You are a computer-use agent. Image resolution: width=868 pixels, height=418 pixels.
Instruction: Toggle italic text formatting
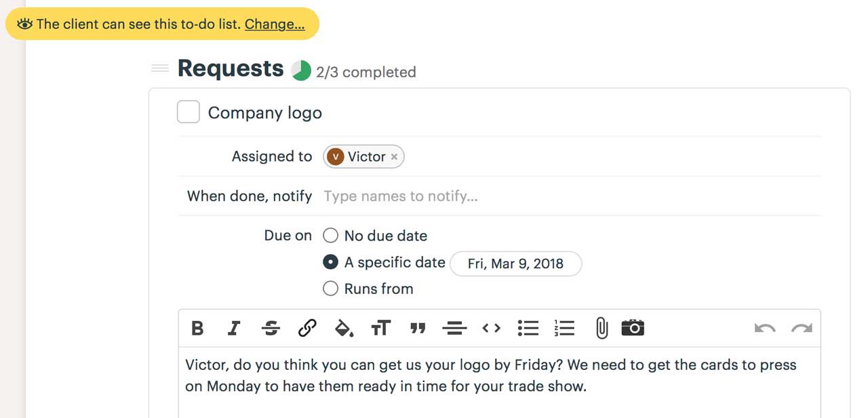pyautogui.click(x=234, y=329)
